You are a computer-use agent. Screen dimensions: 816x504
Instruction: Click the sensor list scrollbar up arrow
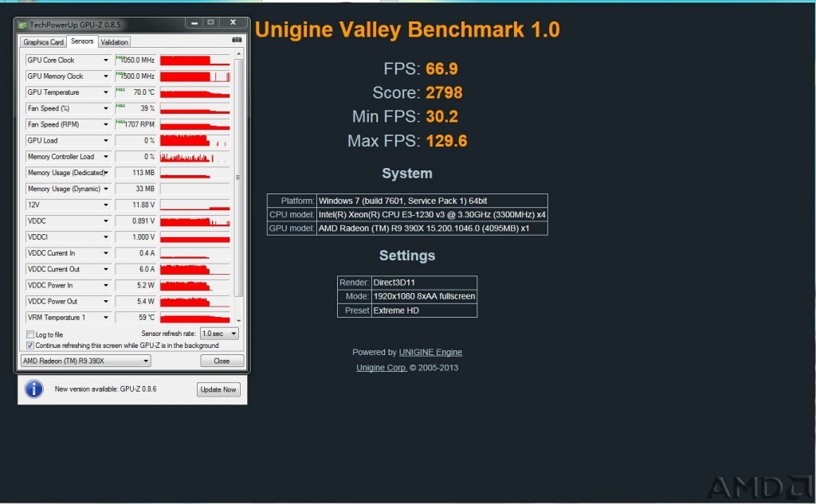(239, 53)
